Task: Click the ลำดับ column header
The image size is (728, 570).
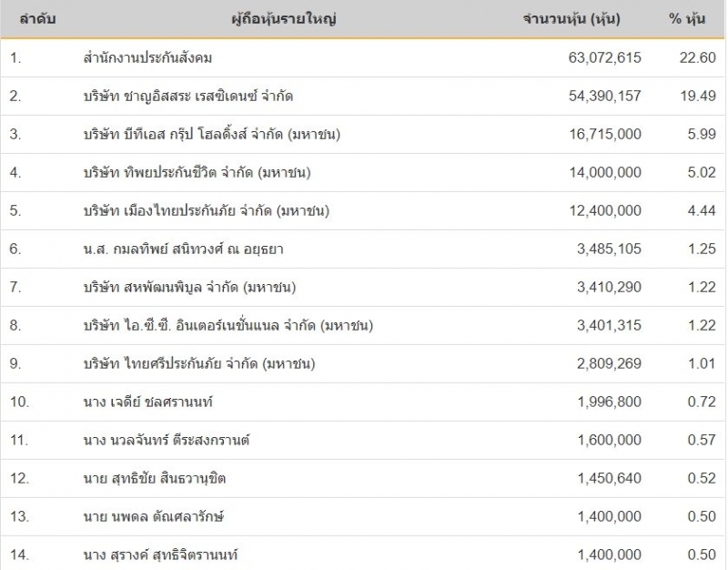Action: (x=38, y=19)
